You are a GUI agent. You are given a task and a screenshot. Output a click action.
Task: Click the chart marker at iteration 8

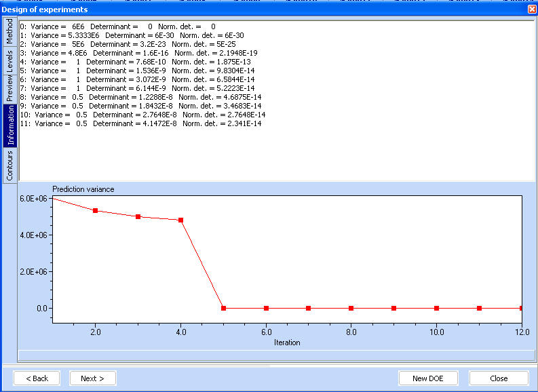point(351,308)
